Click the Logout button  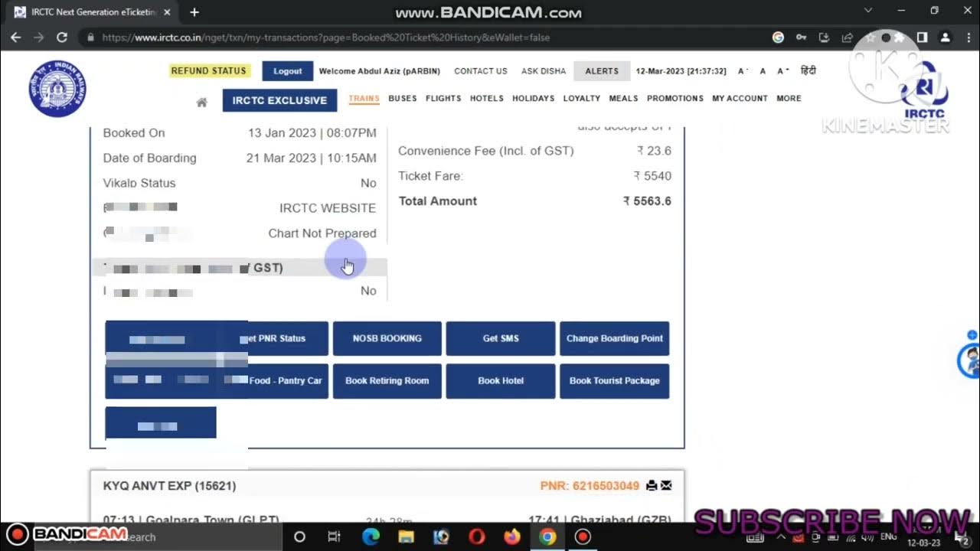(288, 71)
